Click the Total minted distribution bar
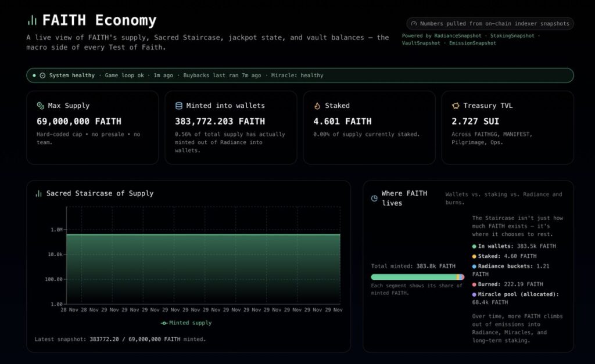The image size is (595, 364). click(417, 277)
